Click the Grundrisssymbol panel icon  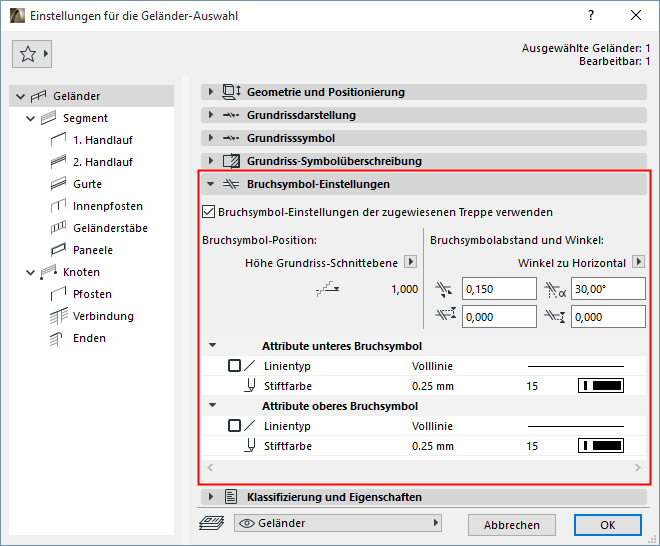tap(231, 138)
